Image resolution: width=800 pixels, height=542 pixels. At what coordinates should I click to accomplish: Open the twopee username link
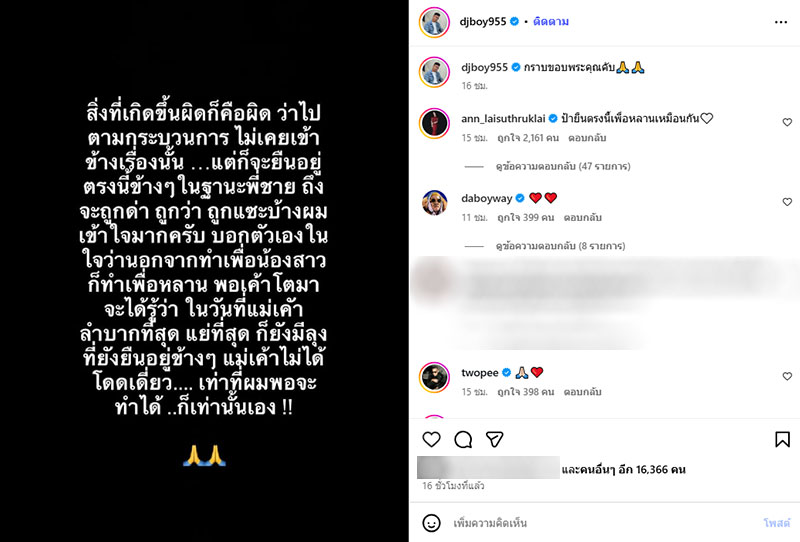[480, 373]
